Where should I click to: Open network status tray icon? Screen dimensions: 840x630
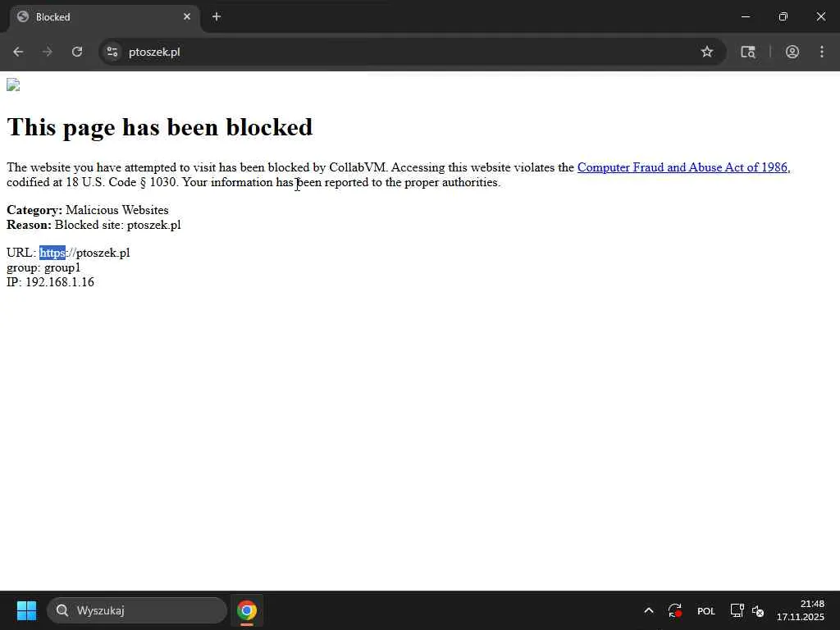pyautogui.click(x=737, y=610)
